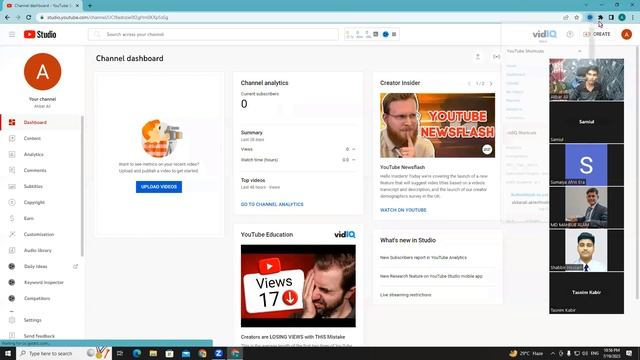This screenshot has height=360, width=640.
Task: Go to previous Creator Insider card
Action: [469, 83]
